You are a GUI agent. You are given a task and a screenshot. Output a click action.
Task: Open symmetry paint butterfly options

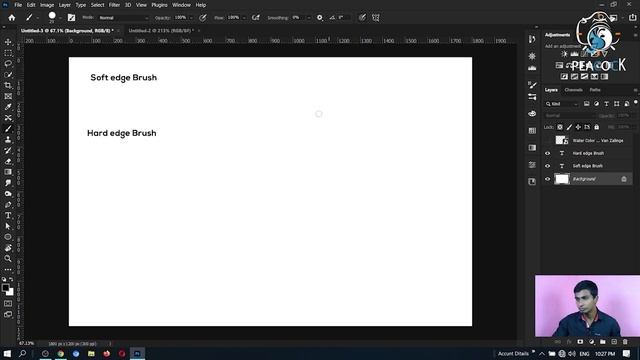(376, 18)
